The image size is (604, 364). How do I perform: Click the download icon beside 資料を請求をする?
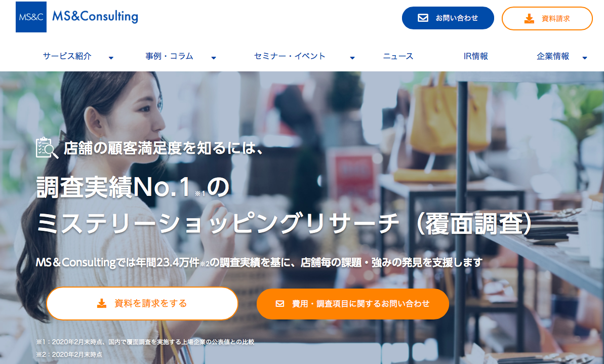102,304
